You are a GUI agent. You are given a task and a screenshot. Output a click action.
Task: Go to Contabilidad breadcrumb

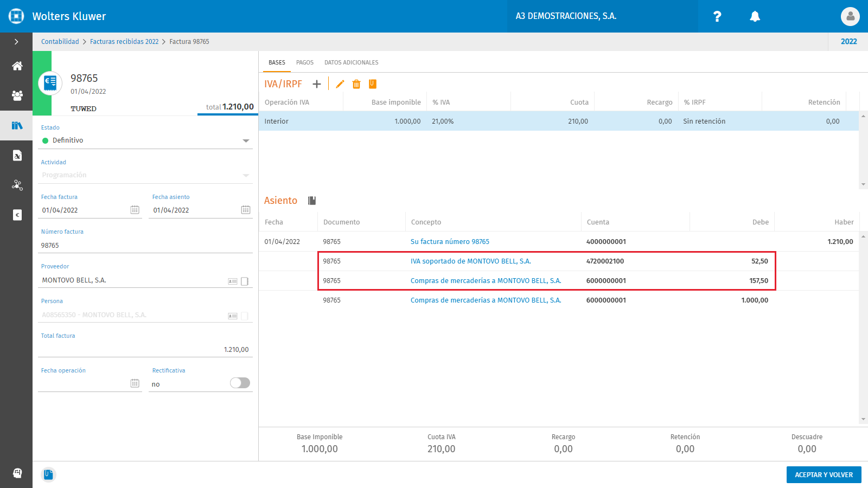pyautogui.click(x=60, y=42)
